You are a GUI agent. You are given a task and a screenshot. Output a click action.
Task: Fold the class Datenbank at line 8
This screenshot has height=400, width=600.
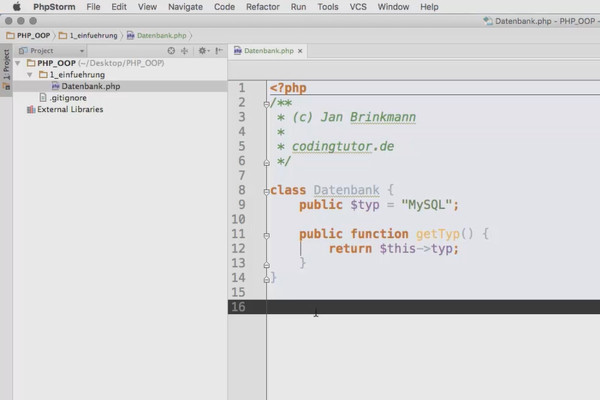(266, 191)
